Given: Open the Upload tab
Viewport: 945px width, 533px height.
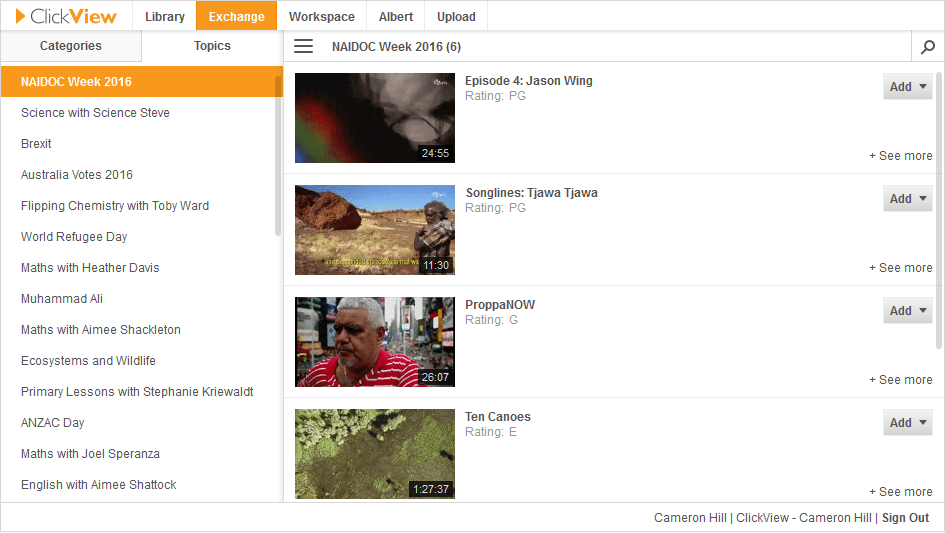Looking at the screenshot, I should click(x=456, y=17).
